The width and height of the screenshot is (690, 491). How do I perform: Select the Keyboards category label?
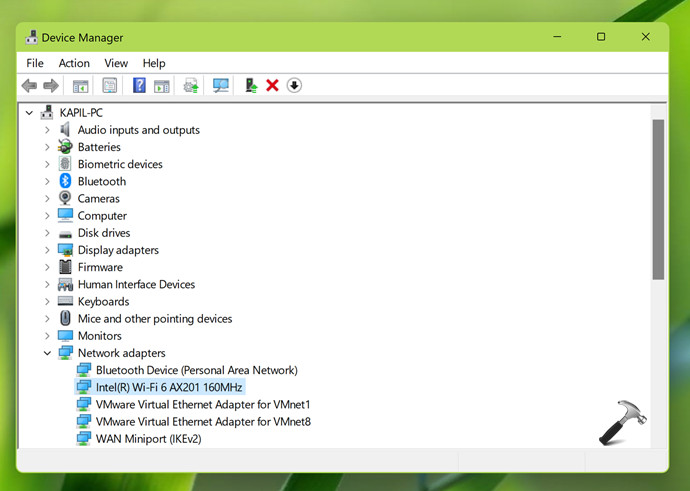click(103, 302)
